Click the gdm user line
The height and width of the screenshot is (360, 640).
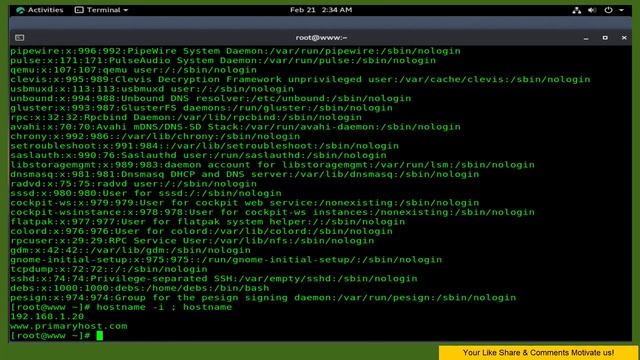pyautogui.click(x=130, y=250)
